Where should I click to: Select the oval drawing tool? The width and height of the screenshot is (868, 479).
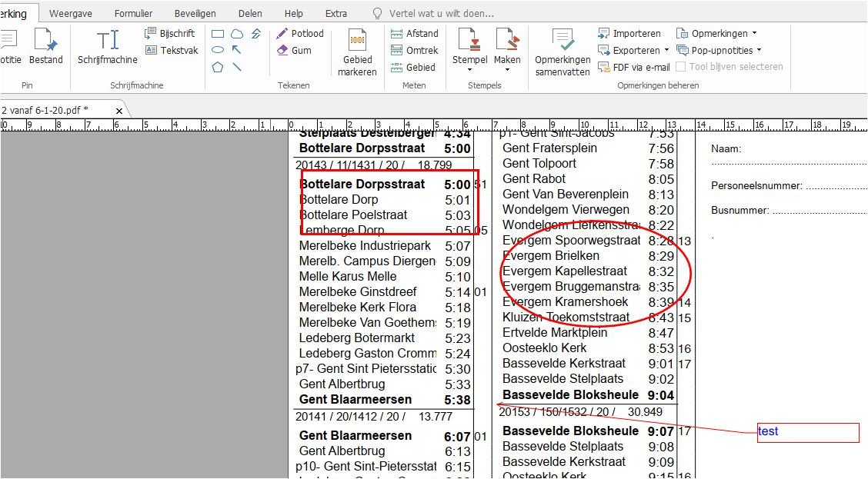(x=218, y=50)
